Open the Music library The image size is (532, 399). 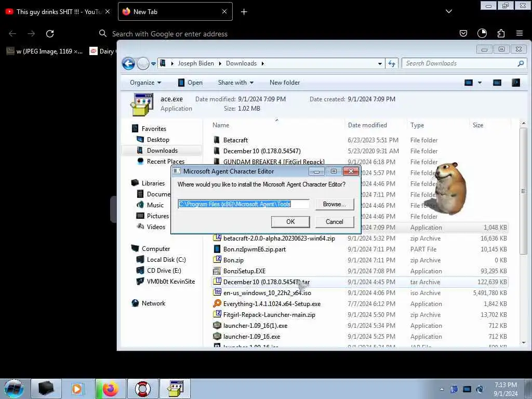tap(155, 205)
